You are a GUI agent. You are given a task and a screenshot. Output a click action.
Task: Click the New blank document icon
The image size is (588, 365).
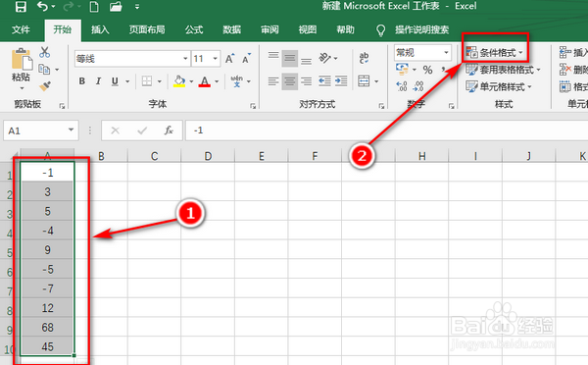[94, 7]
